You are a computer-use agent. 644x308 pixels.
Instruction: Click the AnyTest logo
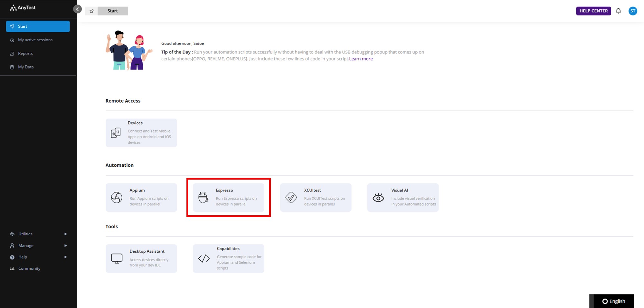click(x=23, y=8)
